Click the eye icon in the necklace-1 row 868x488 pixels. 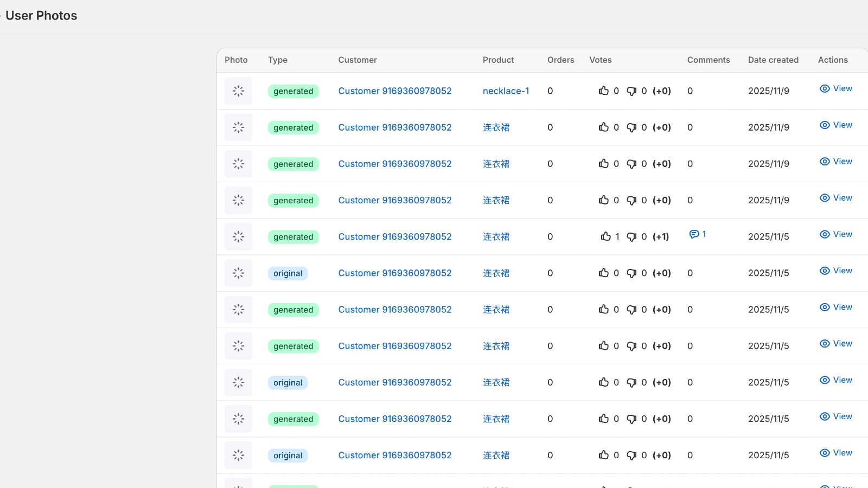tap(825, 88)
